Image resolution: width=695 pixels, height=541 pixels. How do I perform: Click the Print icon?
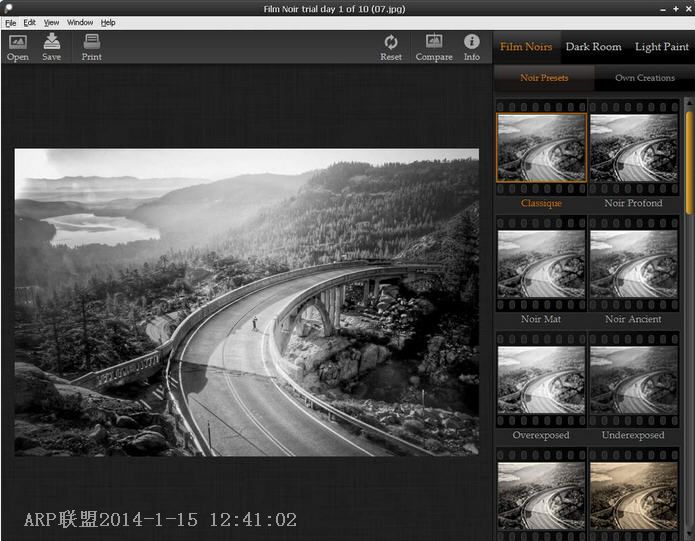[91, 42]
